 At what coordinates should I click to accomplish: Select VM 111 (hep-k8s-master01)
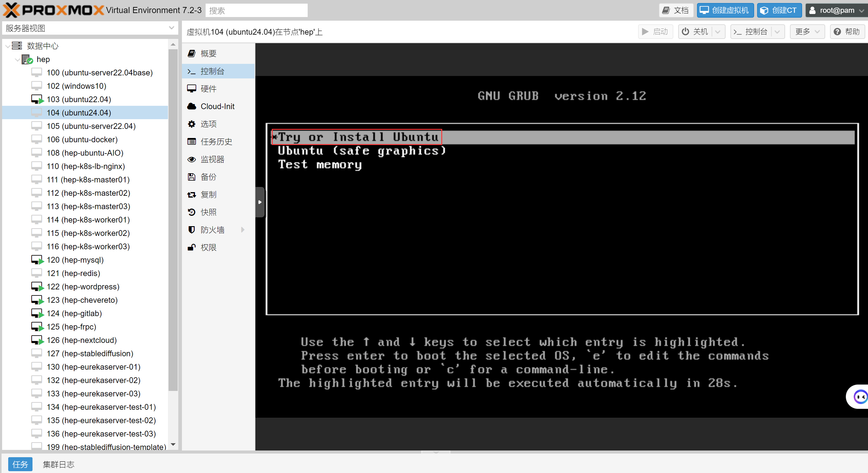coord(85,179)
